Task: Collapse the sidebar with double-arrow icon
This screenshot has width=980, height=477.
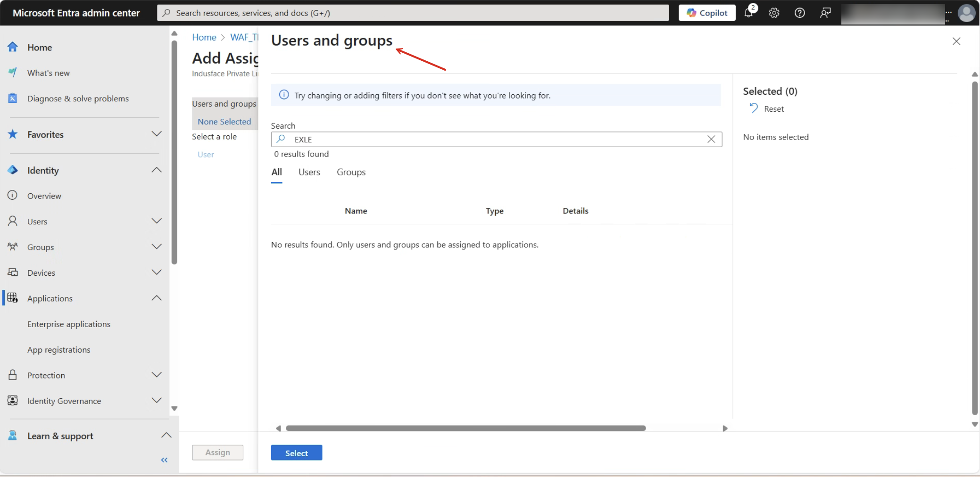Action: point(164,460)
